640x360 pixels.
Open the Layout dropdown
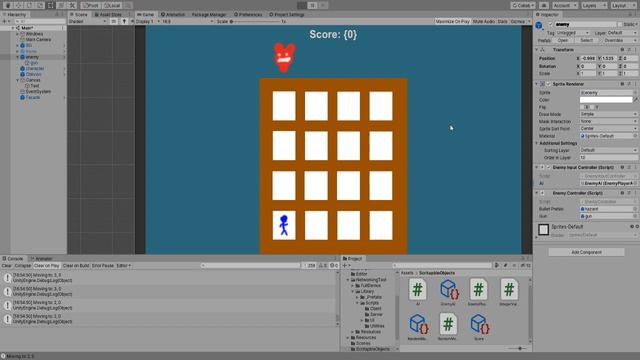[x=623, y=5]
